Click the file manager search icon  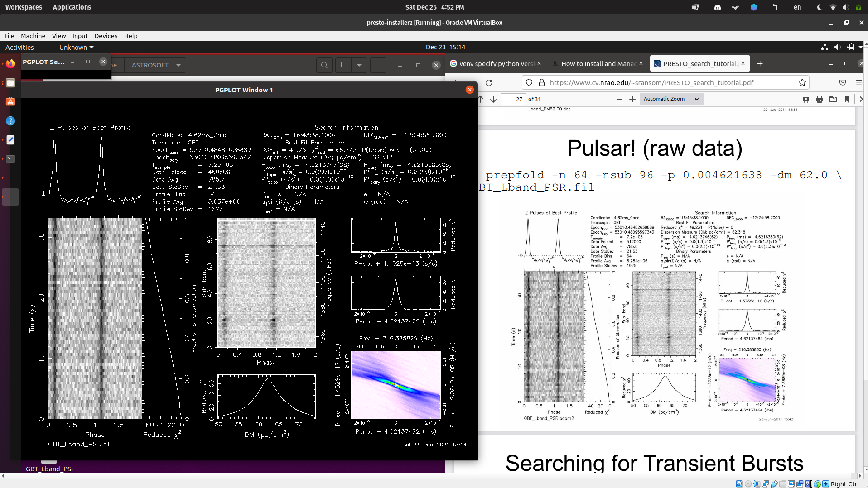[x=324, y=65]
